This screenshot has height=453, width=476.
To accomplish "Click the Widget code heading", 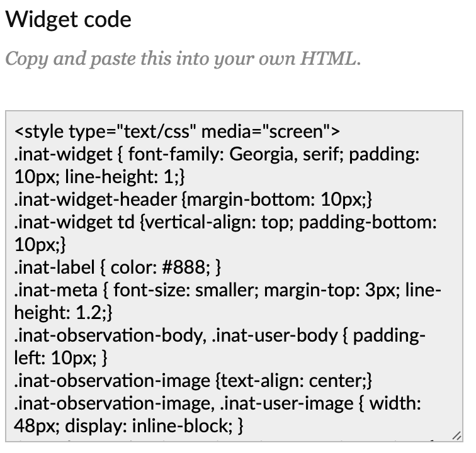I will point(68,20).
